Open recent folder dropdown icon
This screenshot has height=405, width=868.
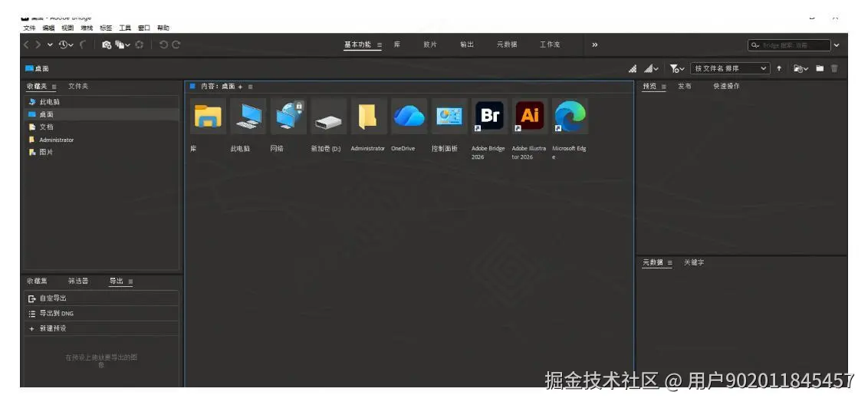coord(801,69)
